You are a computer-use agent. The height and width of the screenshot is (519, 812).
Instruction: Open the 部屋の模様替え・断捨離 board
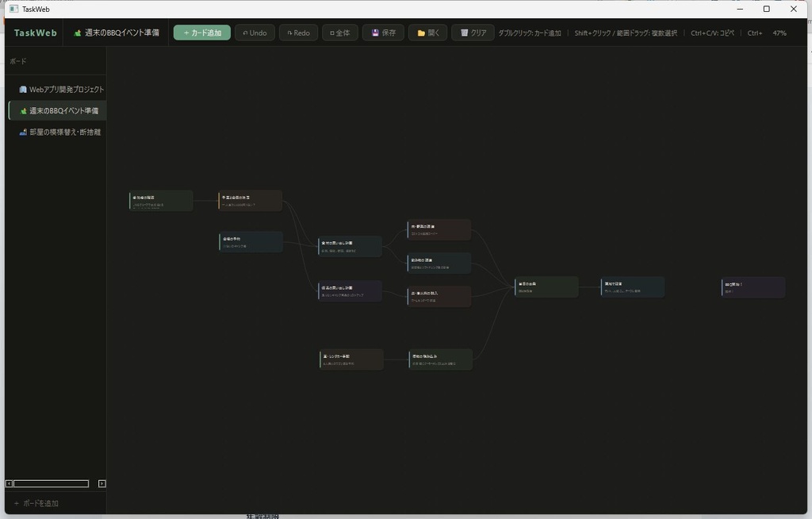point(58,132)
